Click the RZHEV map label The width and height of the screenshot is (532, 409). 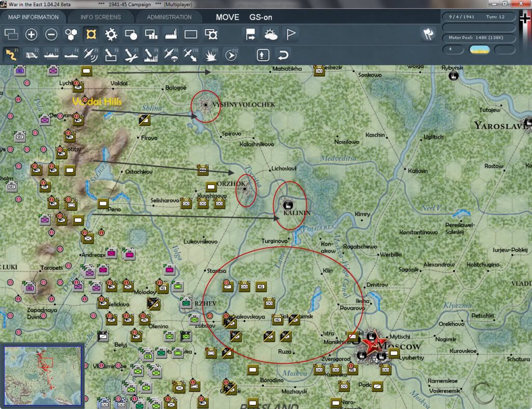coord(205,304)
